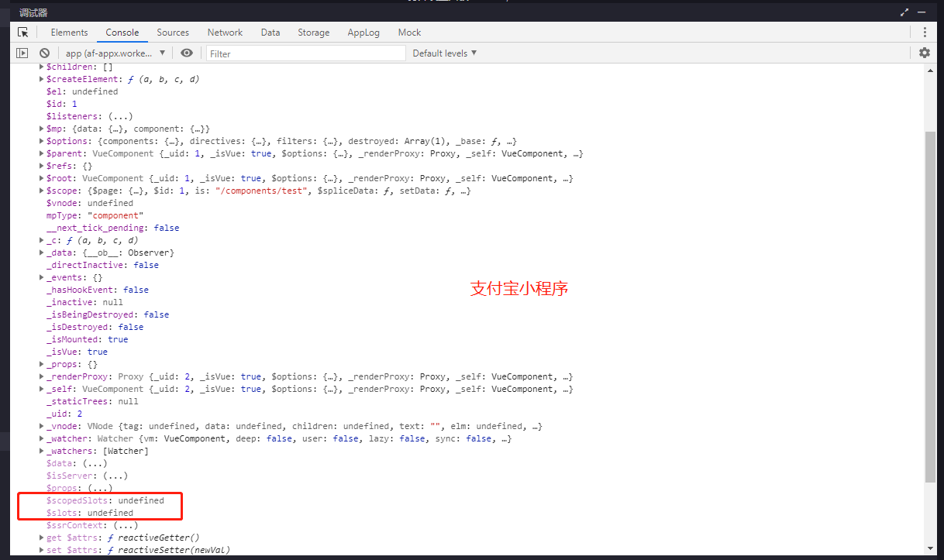Open the app context selector dropdown
The width and height of the screenshot is (944, 560).
(x=115, y=53)
